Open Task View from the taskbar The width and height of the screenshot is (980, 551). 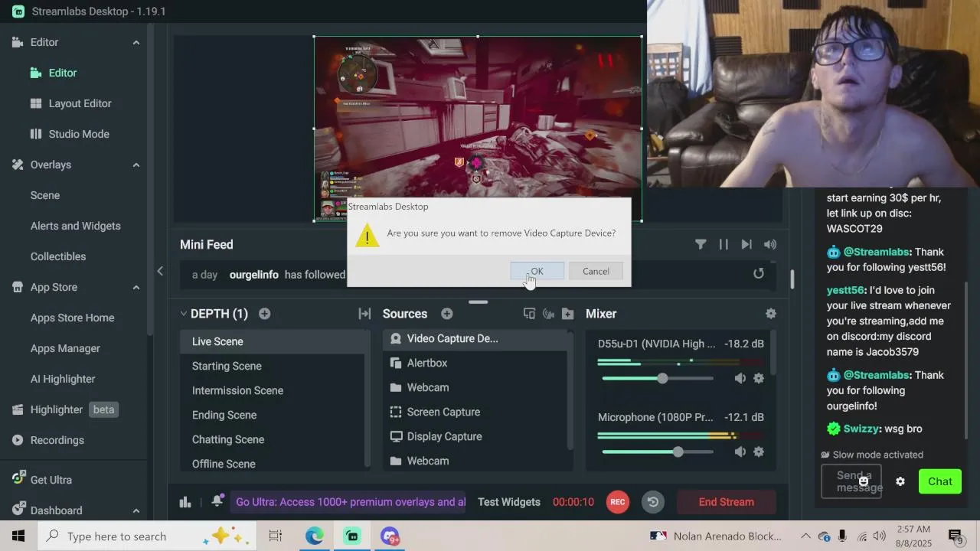pos(276,536)
